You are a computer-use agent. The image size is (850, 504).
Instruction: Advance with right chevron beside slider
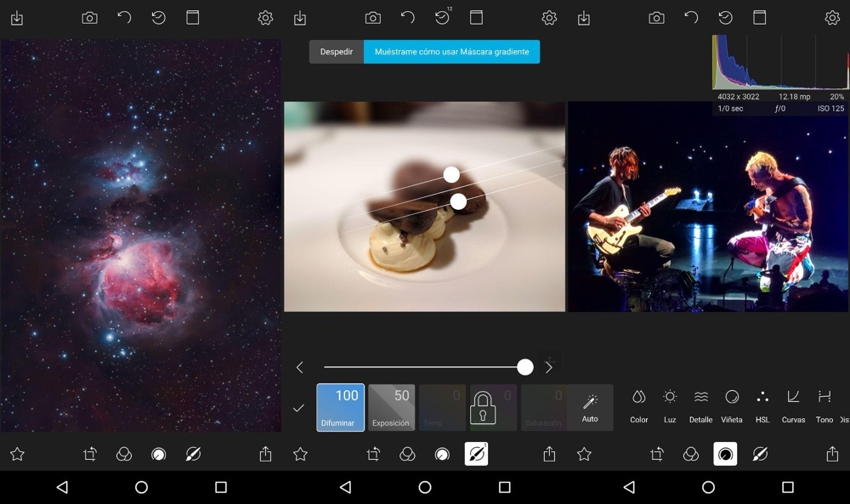point(549,367)
